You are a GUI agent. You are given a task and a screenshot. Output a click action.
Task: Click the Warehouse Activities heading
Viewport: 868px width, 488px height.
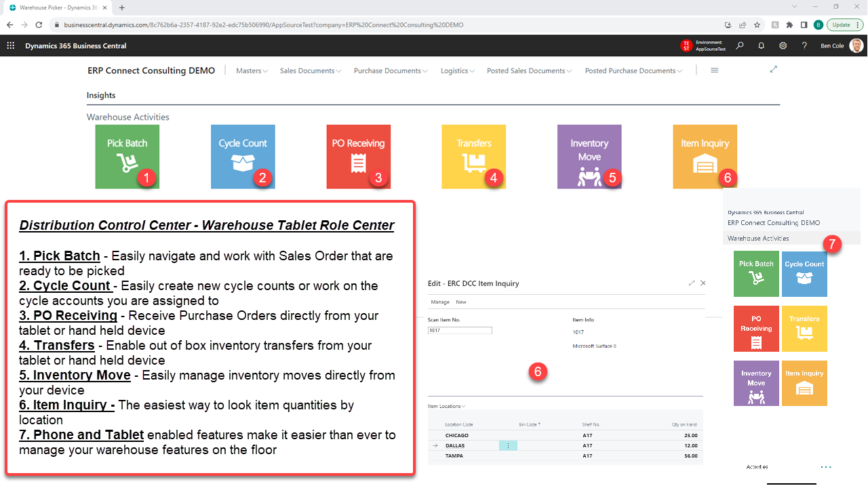(127, 117)
